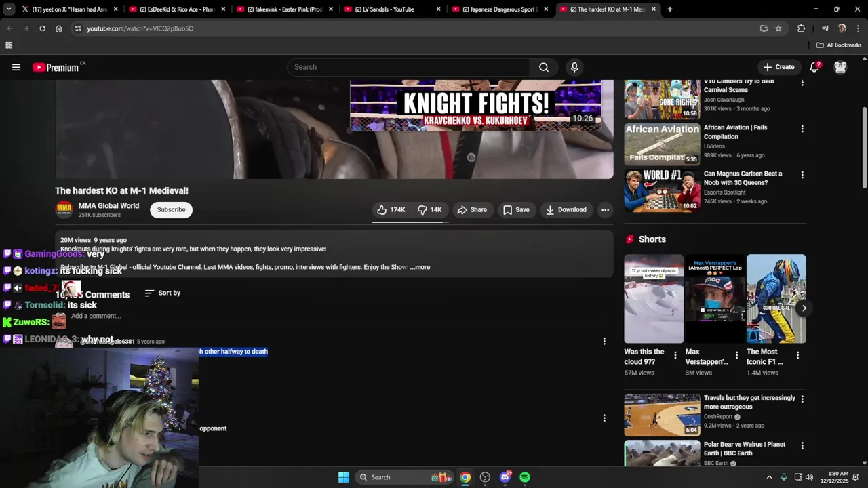Open options for African Aviation video
The height and width of the screenshot is (488, 868).
802,129
